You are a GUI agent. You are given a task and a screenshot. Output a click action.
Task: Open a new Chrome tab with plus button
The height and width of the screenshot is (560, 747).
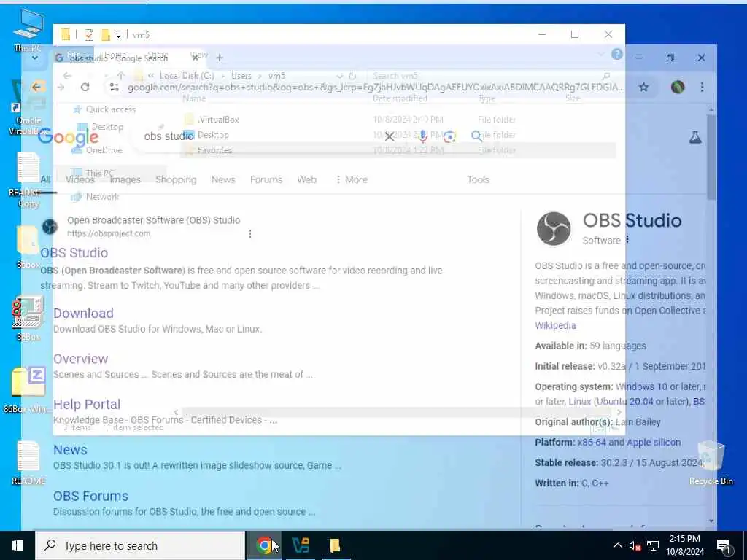[x=219, y=58]
